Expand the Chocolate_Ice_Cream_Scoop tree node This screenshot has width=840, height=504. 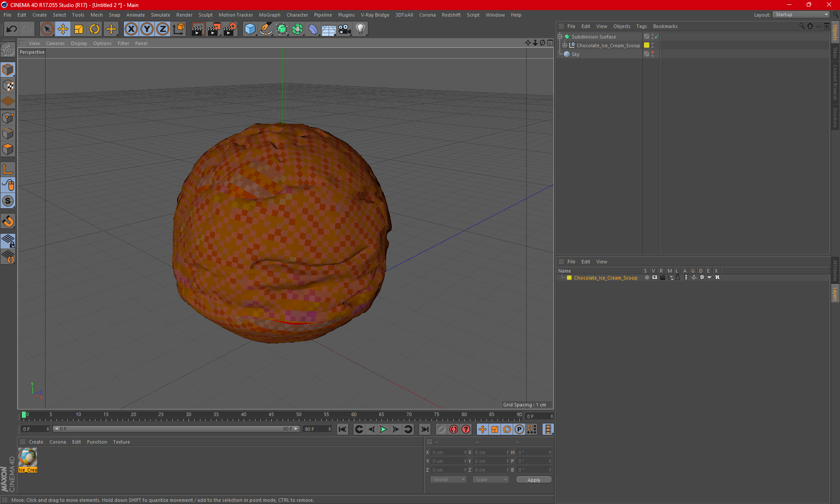(x=565, y=45)
